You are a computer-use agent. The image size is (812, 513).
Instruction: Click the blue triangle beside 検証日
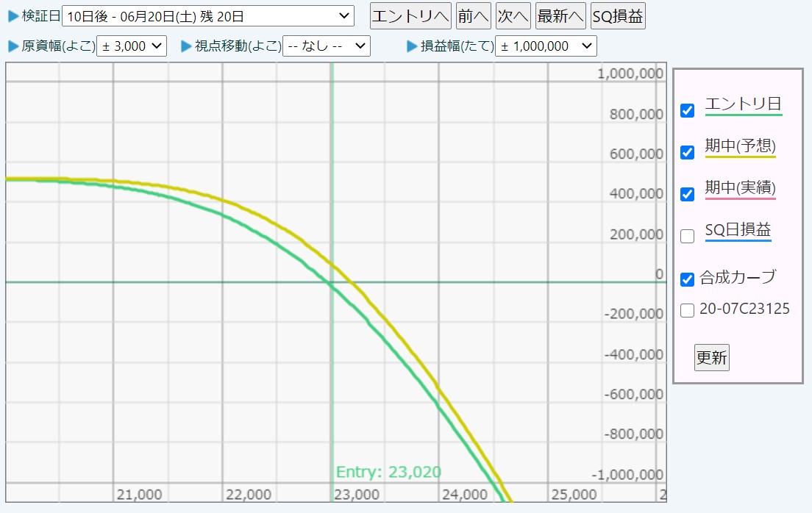[x=13, y=16]
